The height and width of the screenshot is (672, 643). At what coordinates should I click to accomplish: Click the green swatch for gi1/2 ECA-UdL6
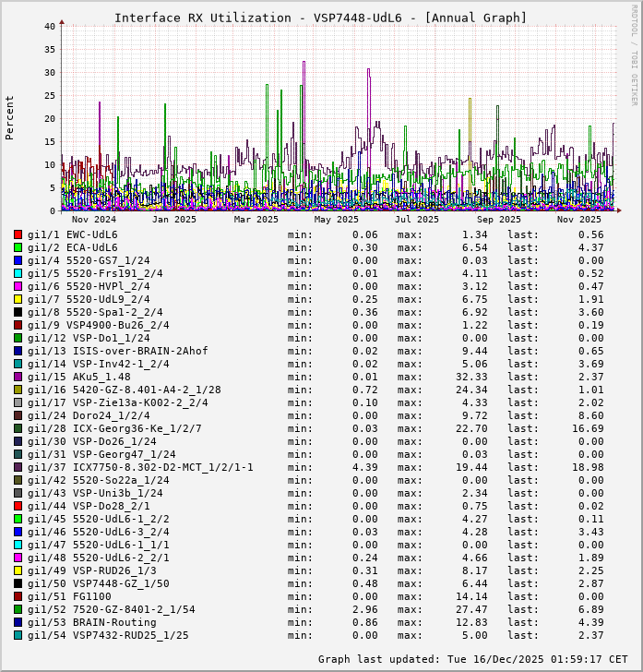coord(18,247)
